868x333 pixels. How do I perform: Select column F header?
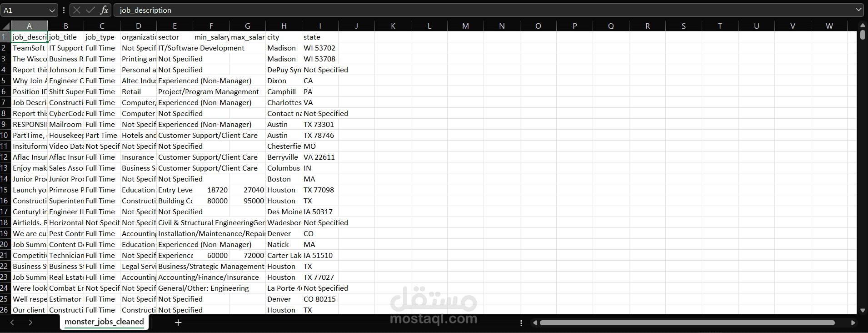point(211,26)
